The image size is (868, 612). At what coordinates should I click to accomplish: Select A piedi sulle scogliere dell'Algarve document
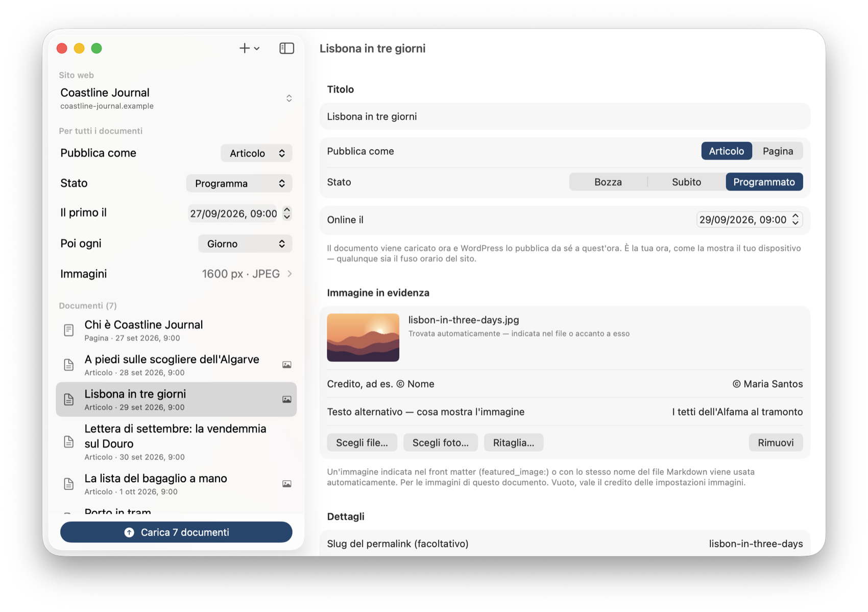[x=176, y=365]
